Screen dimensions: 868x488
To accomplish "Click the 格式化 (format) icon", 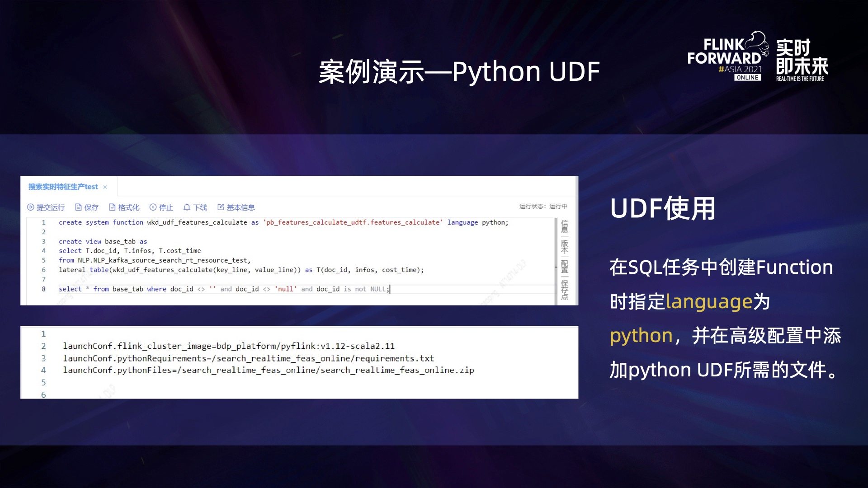I will tap(112, 207).
